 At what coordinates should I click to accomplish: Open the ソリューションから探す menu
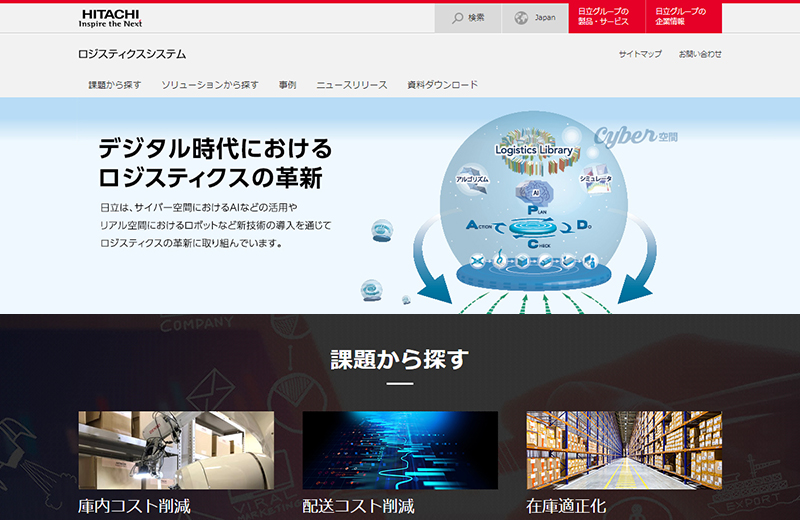tap(210, 85)
